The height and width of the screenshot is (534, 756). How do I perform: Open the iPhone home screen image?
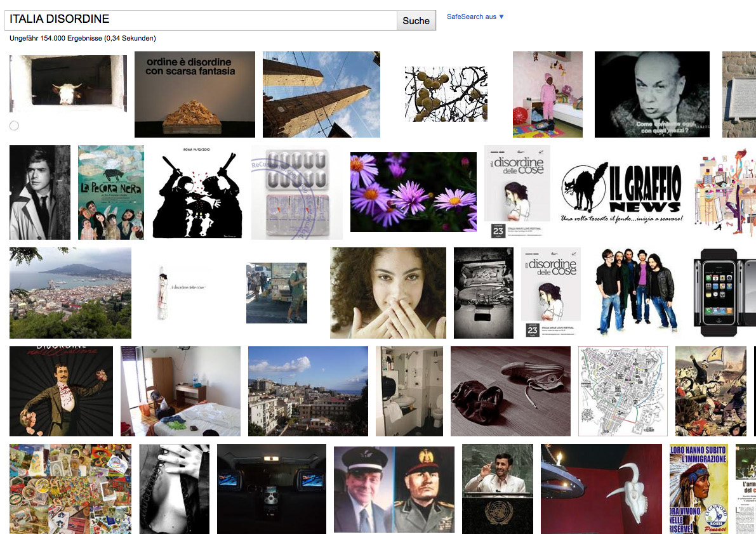(725, 293)
